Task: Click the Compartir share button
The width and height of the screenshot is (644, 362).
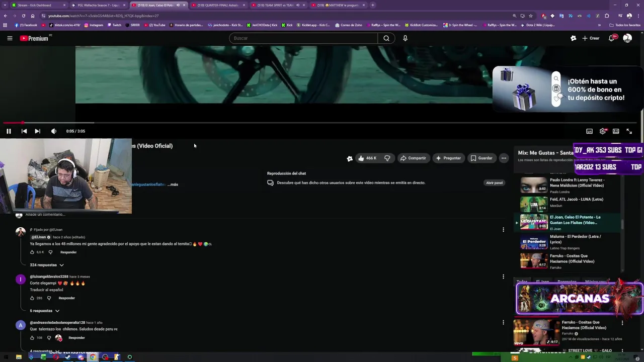Action: point(413,158)
